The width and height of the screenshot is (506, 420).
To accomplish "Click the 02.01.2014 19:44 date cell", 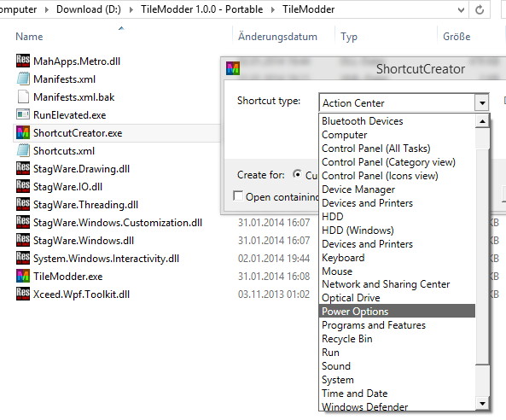I will pyautogui.click(x=274, y=259).
